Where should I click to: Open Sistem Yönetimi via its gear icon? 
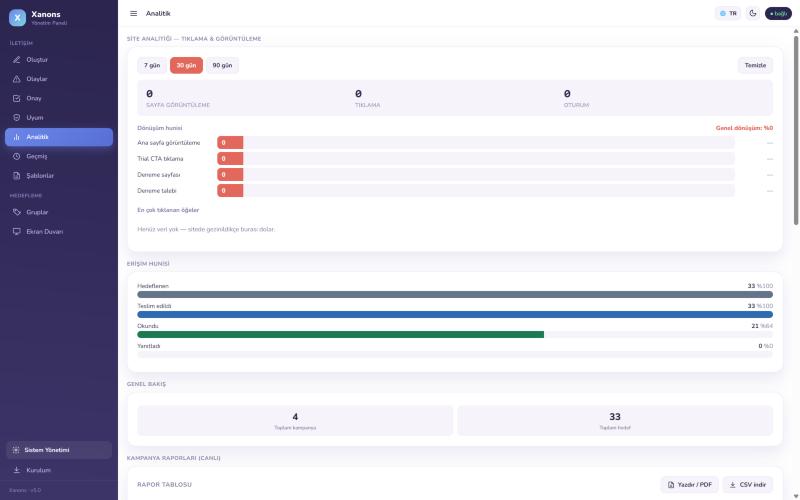tap(16, 450)
